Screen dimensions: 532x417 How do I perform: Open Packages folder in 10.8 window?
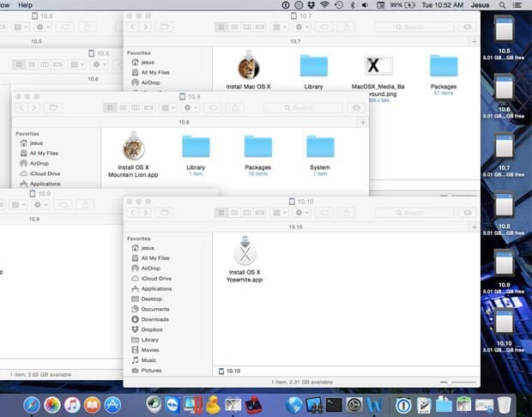[x=258, y=147]
